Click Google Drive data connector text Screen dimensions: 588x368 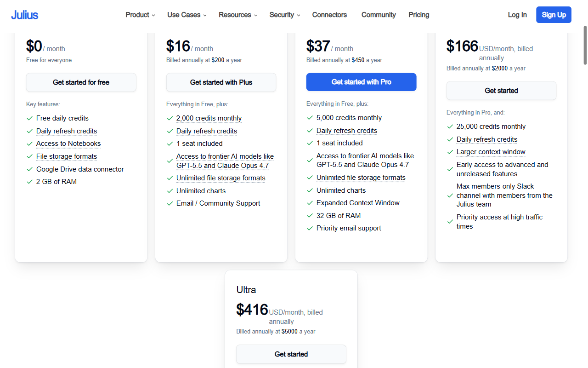coord(80,169)
